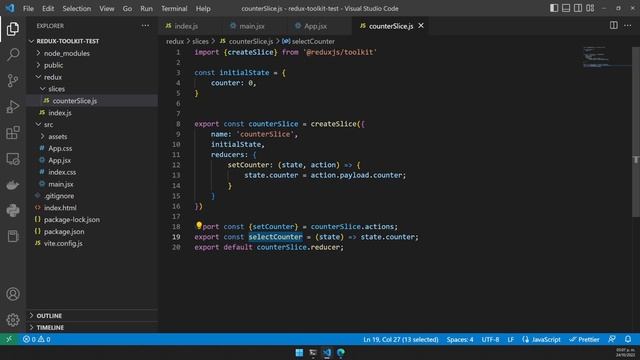This screenshot has height=360, width=640.
Task: Open package-lock.json in the explorer
Action: [x=71, y=220]
